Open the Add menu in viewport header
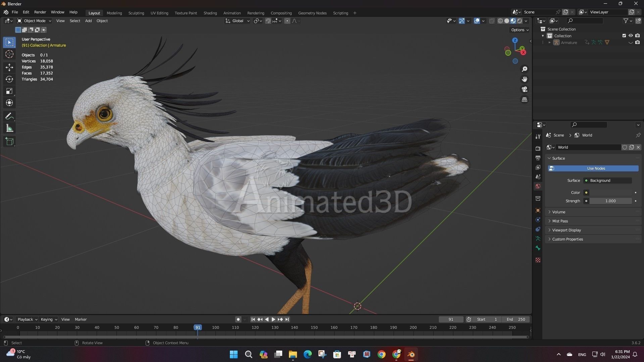The width and height of the screenshot is (644, 362). coord(88,21)
